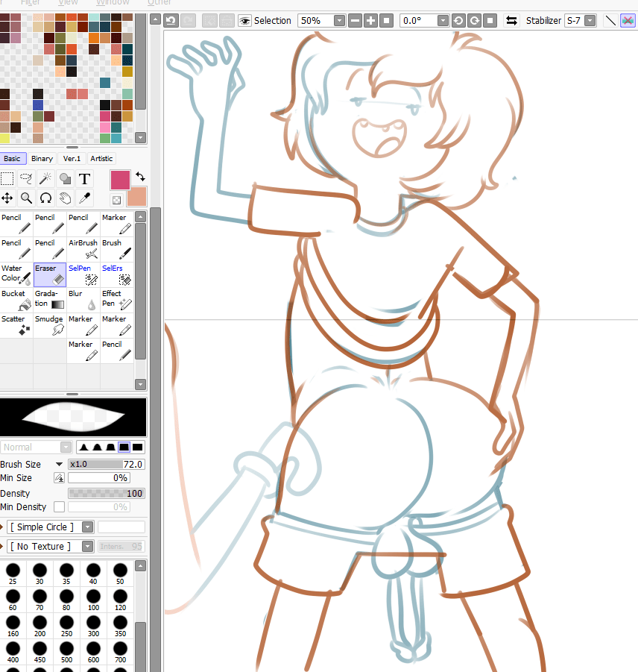Open the No Texture dropdown

87,546
